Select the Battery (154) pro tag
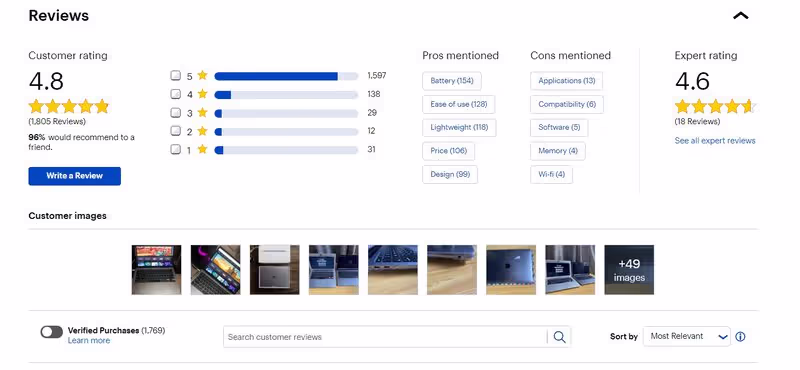This screenshot has width=800, height=370. pos(452,81)
